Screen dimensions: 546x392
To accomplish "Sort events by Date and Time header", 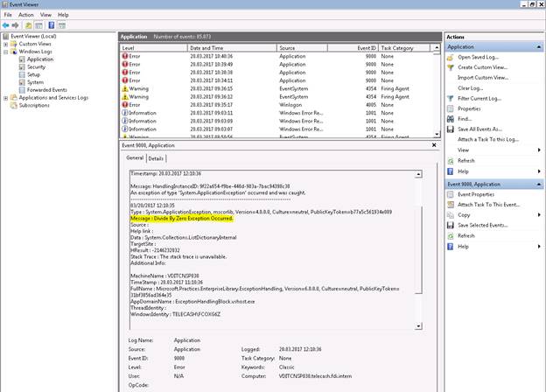I will click(x=232, y=48).
